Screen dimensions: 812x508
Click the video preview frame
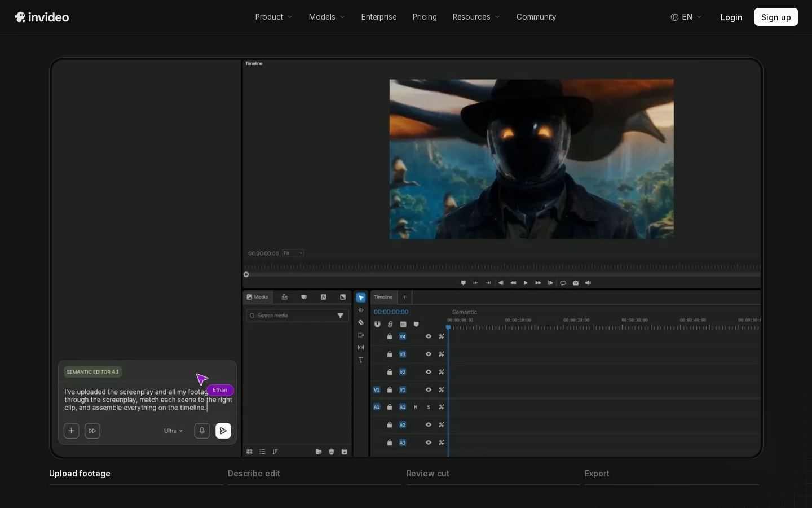coord(531,159)
